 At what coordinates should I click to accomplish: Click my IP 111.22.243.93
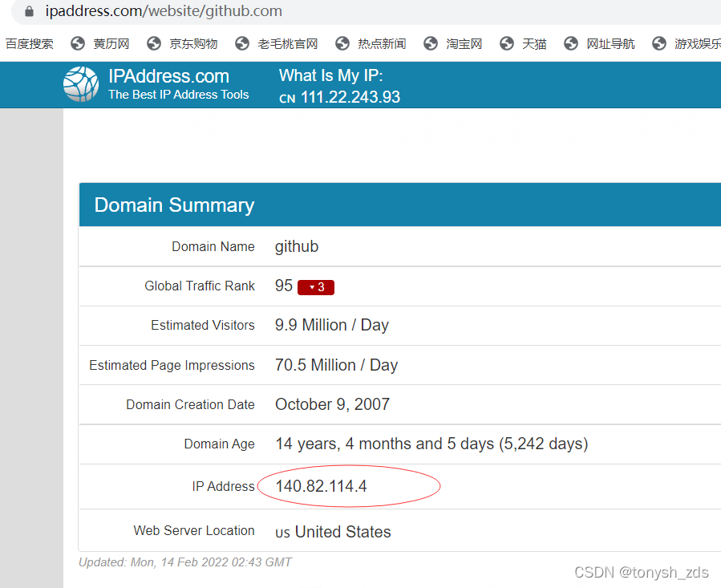pyautogui.click(x=350, y=97)
